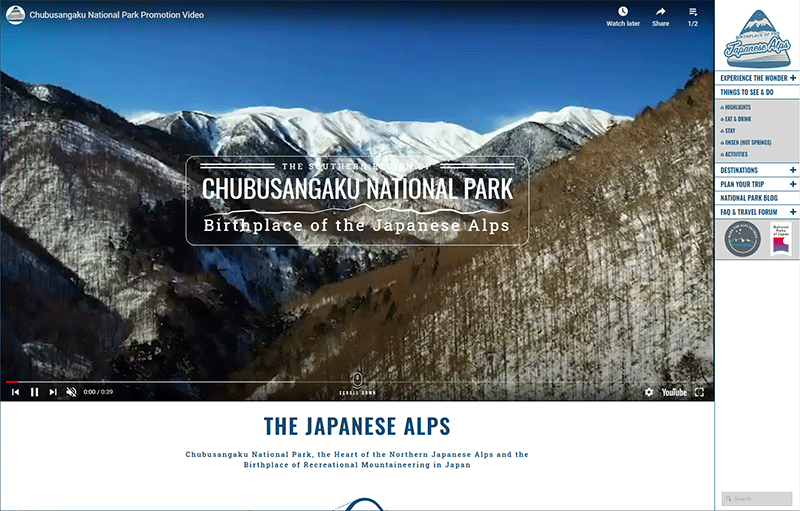Click the round Alps badge icon

[x=742, y=239]
